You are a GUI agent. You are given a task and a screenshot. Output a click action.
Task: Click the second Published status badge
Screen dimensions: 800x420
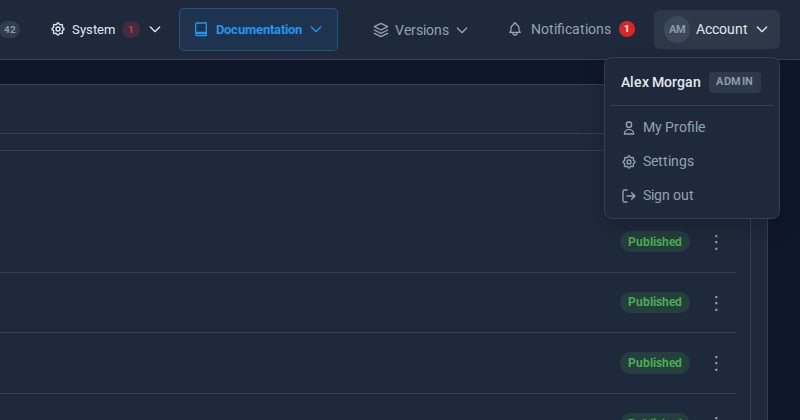655,302
